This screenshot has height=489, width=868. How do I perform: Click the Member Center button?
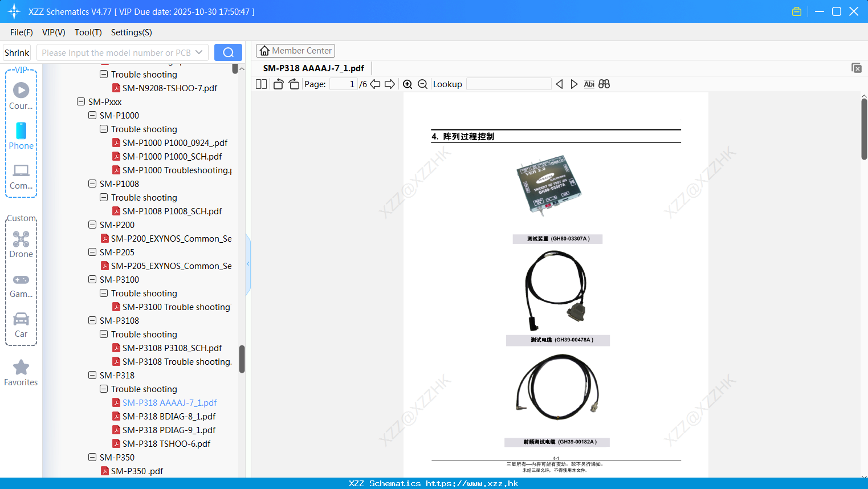click(x=295, y=51)
